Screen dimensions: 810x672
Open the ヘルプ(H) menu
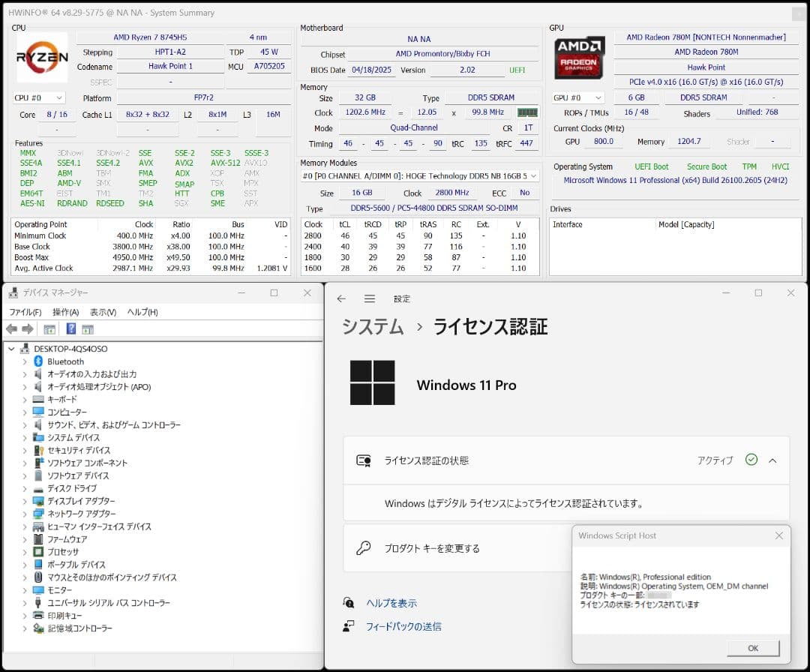(142, 312)
